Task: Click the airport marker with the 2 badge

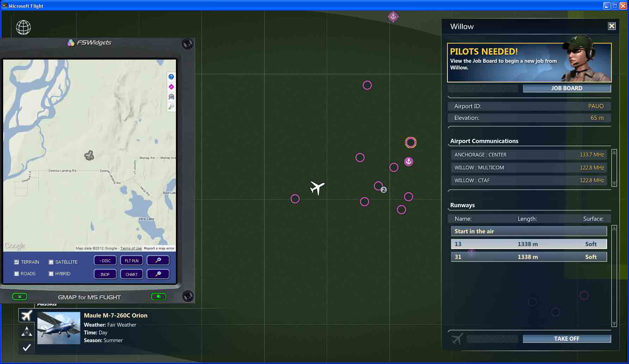Action: 379,186
